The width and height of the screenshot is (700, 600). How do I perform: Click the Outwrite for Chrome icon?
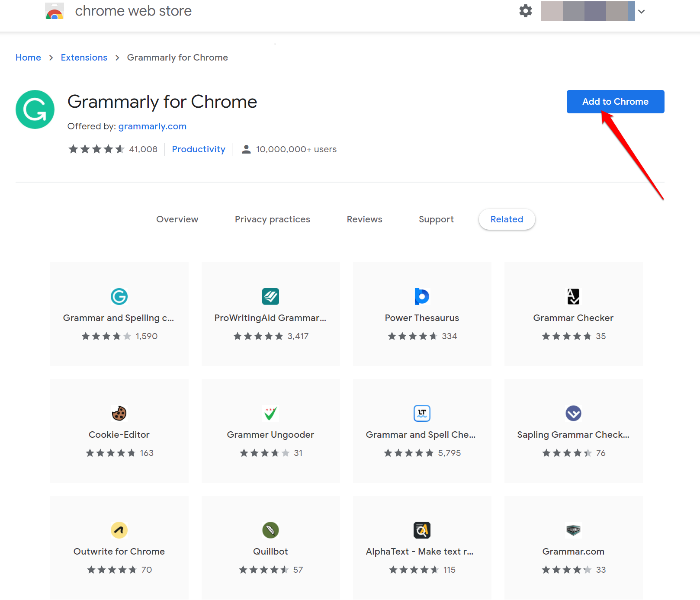pos(119,530)
